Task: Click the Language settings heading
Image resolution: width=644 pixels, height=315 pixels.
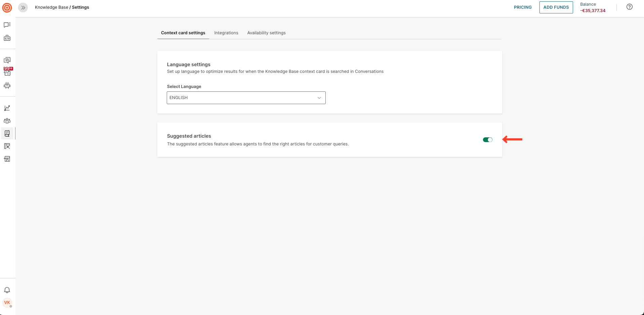Action: click(189, 64)
